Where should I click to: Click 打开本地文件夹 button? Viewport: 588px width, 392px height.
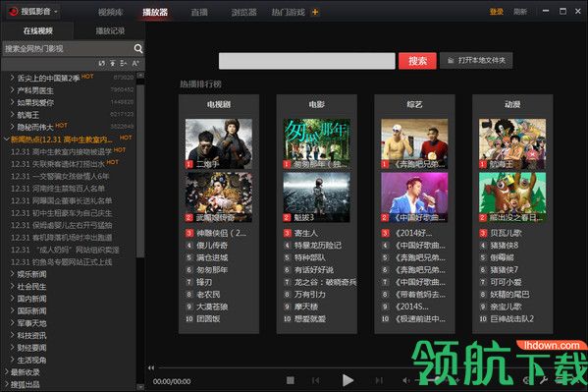point(476,61)
